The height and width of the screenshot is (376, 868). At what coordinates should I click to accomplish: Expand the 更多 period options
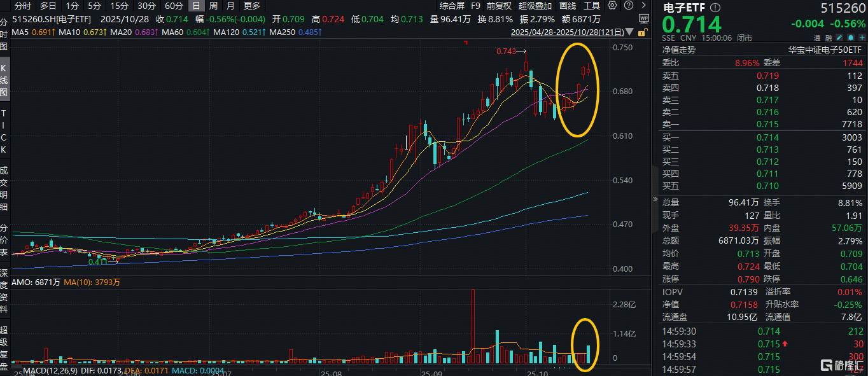click(x=252, y=6)
